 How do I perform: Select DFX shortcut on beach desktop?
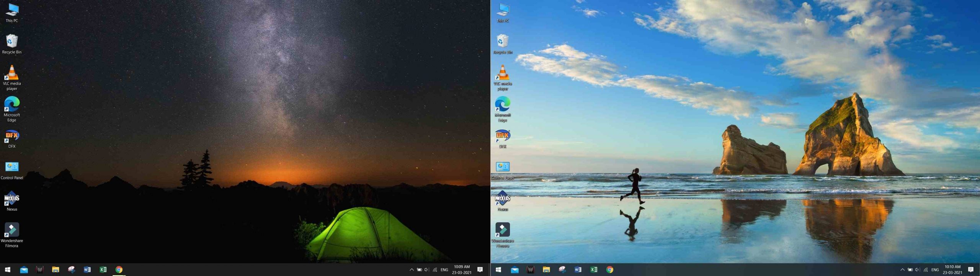pyautogui.click(x=503, y=139)
